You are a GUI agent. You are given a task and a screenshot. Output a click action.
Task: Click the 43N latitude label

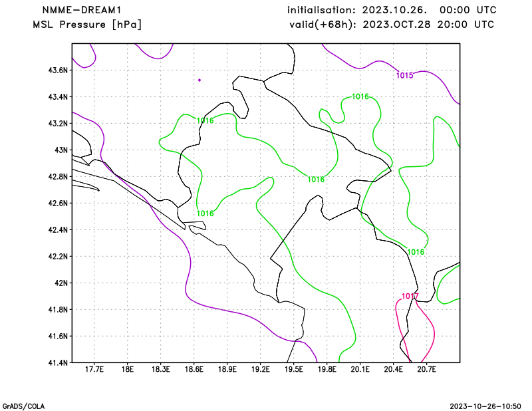click(x=61, y=150)
